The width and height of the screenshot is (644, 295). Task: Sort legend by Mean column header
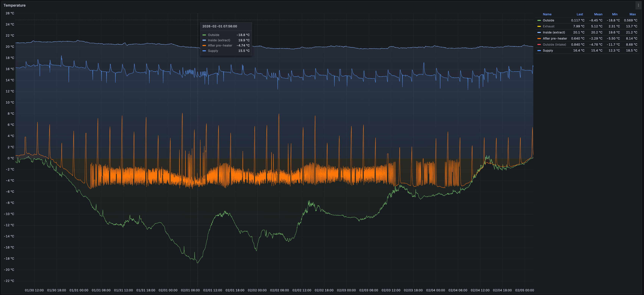pyautogui.click(x=598, y=14)
